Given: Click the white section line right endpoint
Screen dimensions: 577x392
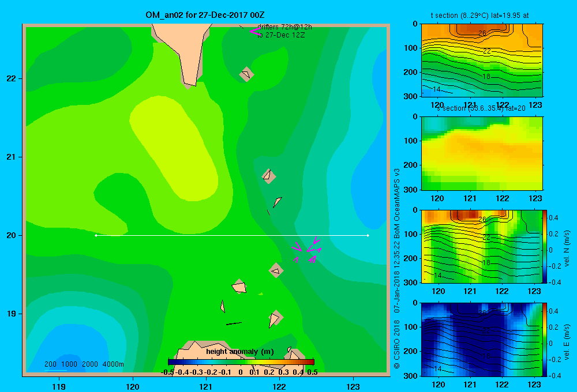Looking at the screenshot, I should (x=368, y=235).
